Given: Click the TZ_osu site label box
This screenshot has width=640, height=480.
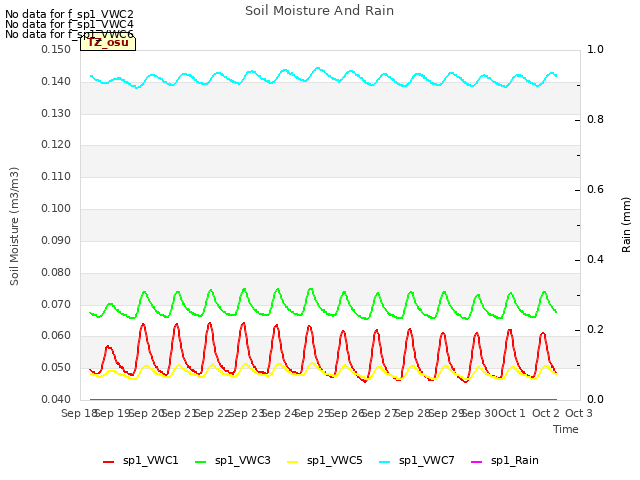Looking at the screenshot, I should point(108,44).
